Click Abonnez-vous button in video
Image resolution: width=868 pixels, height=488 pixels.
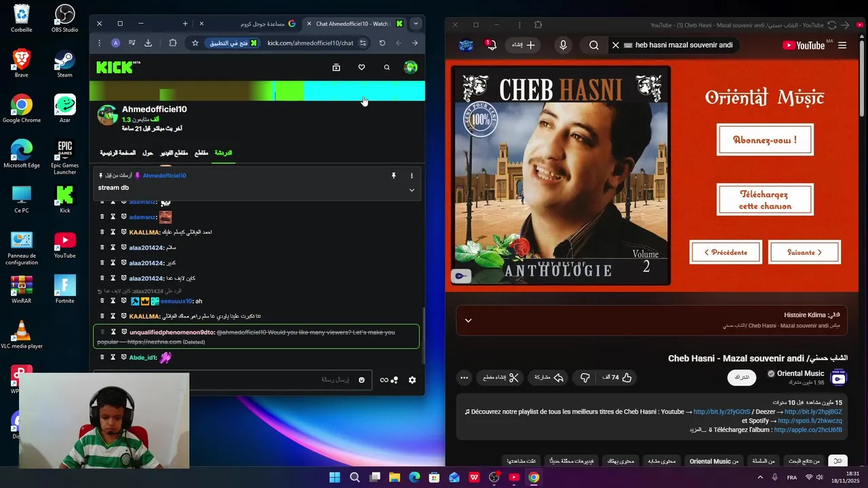pyautogui.click(x=765, y=140)
